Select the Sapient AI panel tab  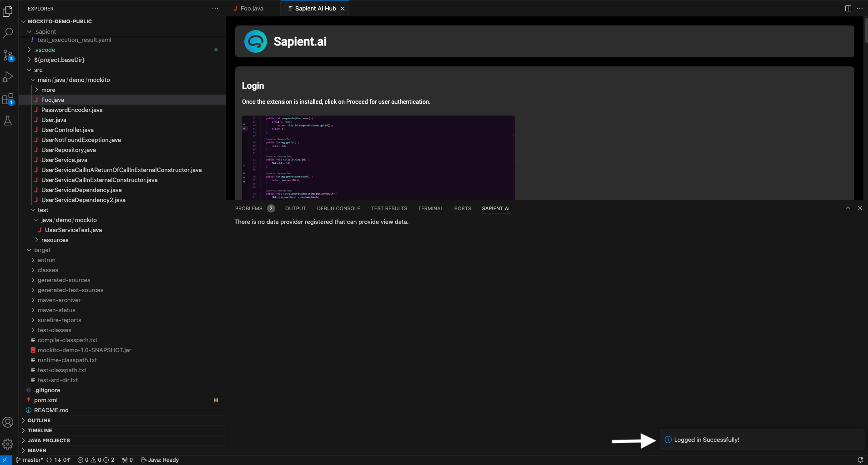(495, 208)
